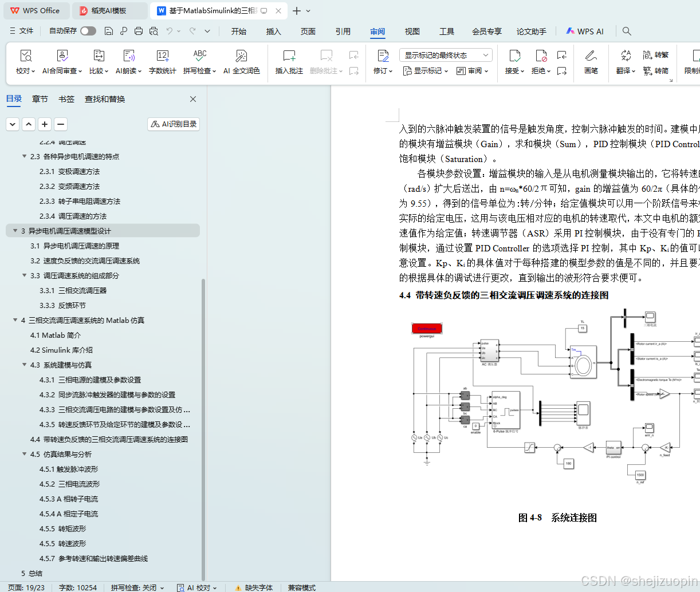Switch to the 书签 navigation tab
This screenshot has height=592, width=700.
66,99
